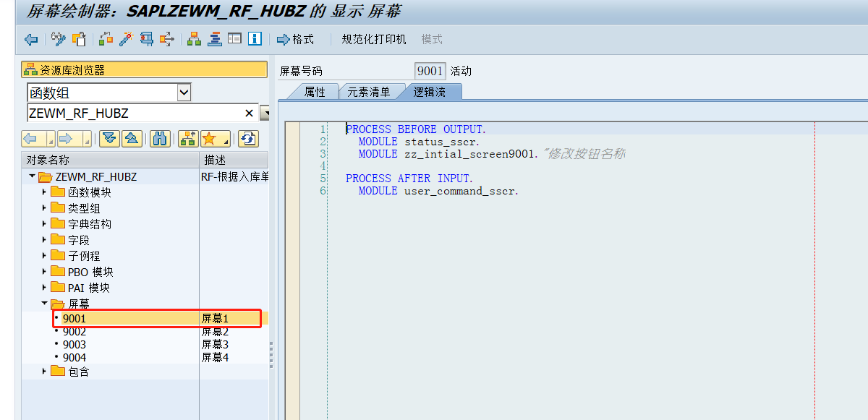Click the double down-arrow icon in Repository Browser

point(110,139)
